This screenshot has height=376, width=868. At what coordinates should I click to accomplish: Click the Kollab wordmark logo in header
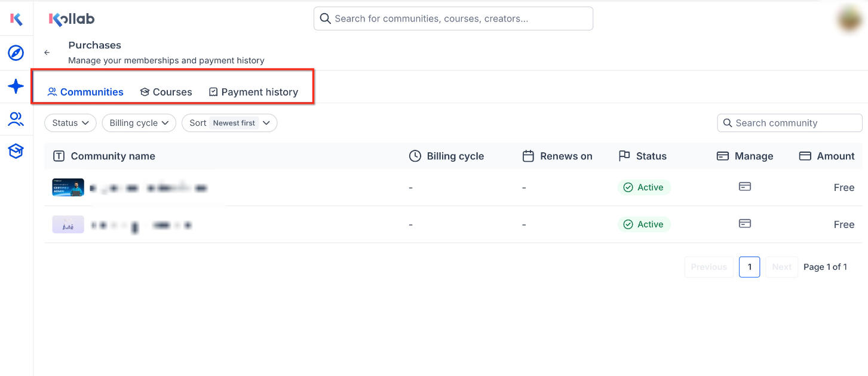(72, 19)
